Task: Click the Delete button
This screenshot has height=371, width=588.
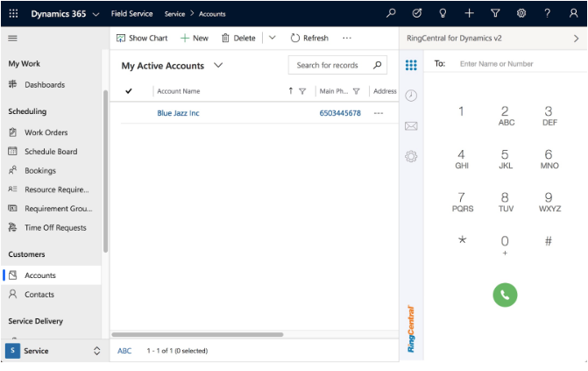Action: pos(238,38)
